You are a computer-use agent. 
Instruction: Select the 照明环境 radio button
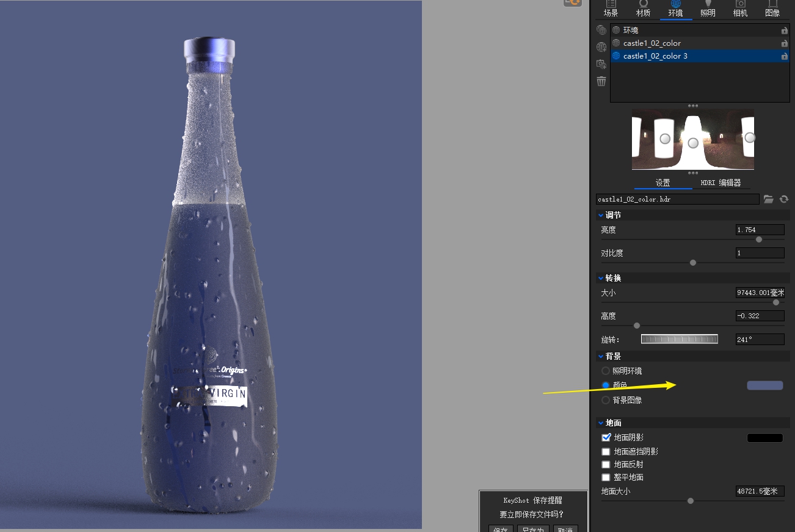(x=605, y=370)
